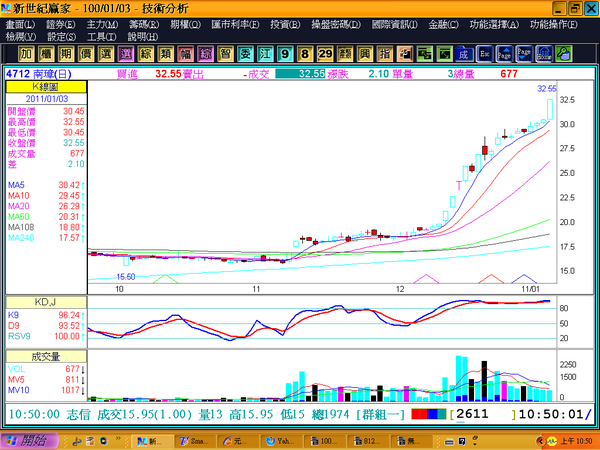Click the purple 綜 toolbar icon
The image size is (600, 450).
tap(205, 54)
